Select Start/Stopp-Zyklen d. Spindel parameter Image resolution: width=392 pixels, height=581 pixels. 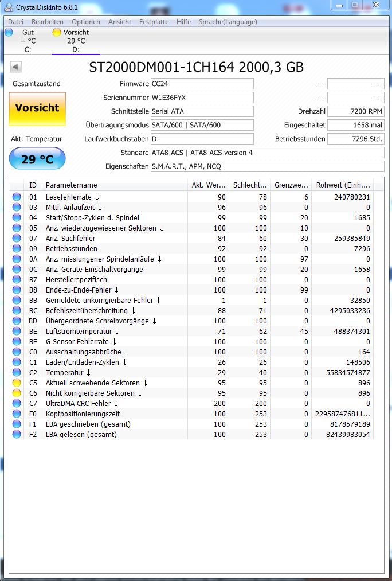coord(191,217)
